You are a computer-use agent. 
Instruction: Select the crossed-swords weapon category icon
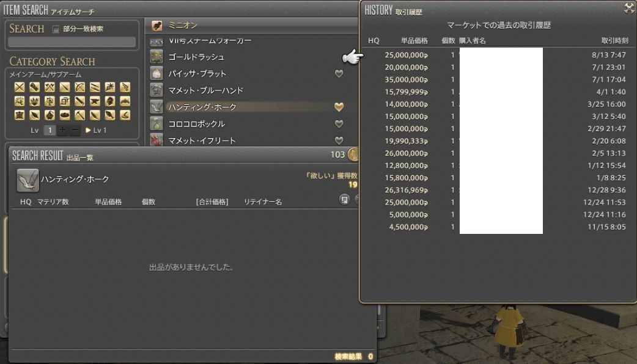[19, 87]
